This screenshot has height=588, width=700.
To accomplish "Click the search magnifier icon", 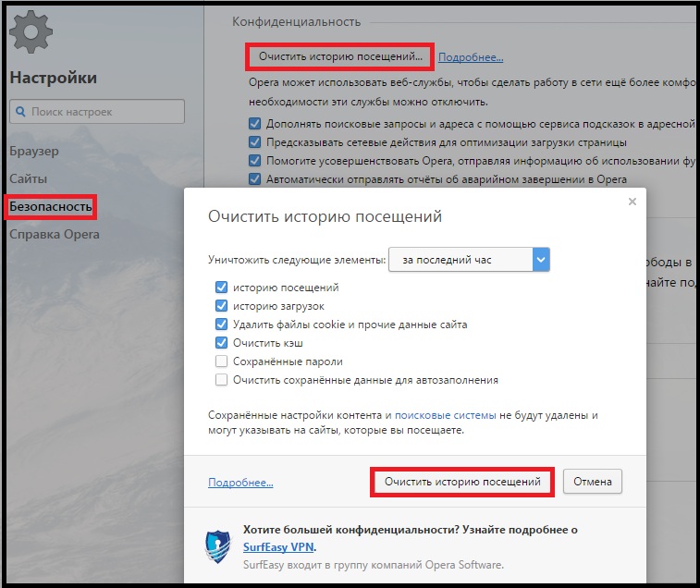I will 20,111.
